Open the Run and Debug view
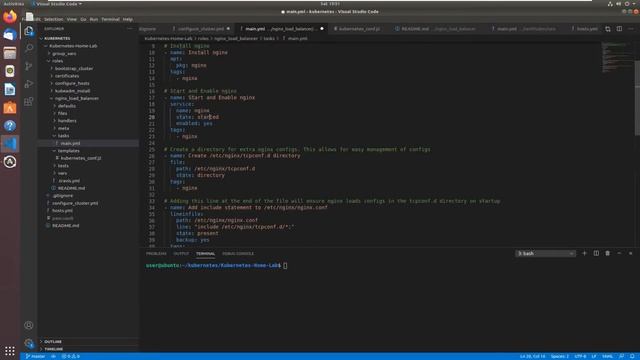 point(29,84)
